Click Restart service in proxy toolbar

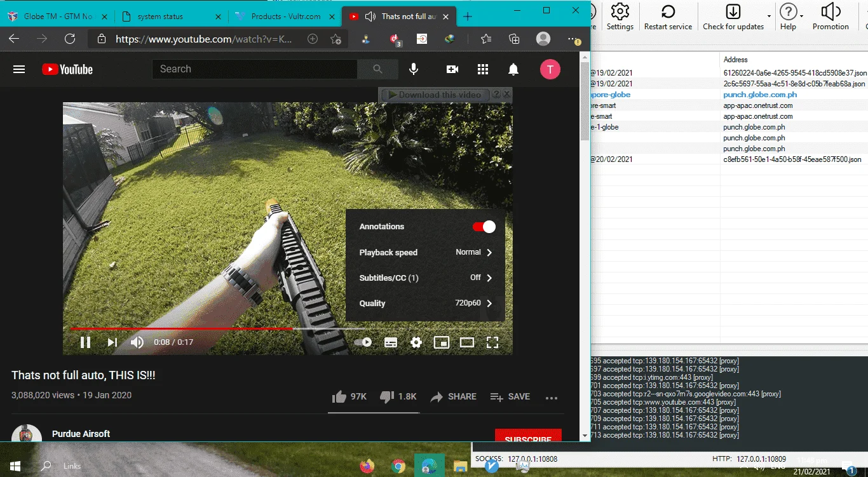coord(668,17)
